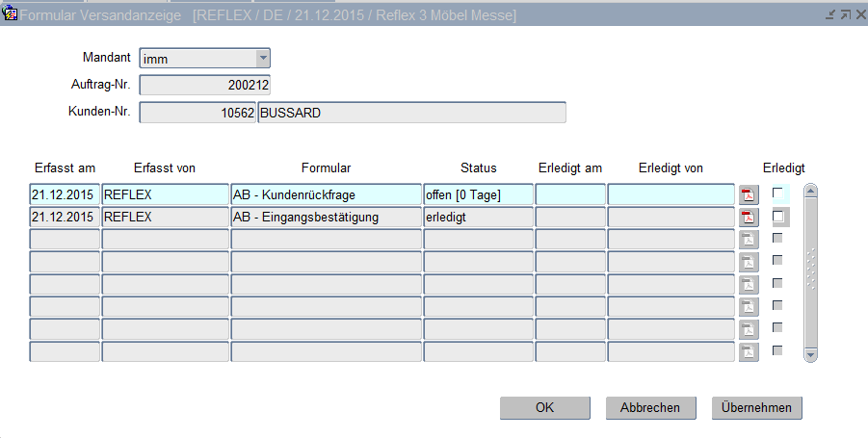Click the grayed PDF icon in third row
Viewport: 868px width, 438px height.
(749, 240)
